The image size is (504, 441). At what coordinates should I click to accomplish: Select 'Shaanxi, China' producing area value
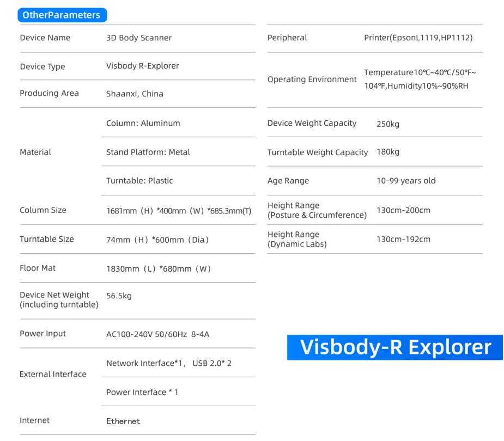click(x=135, y=94)
